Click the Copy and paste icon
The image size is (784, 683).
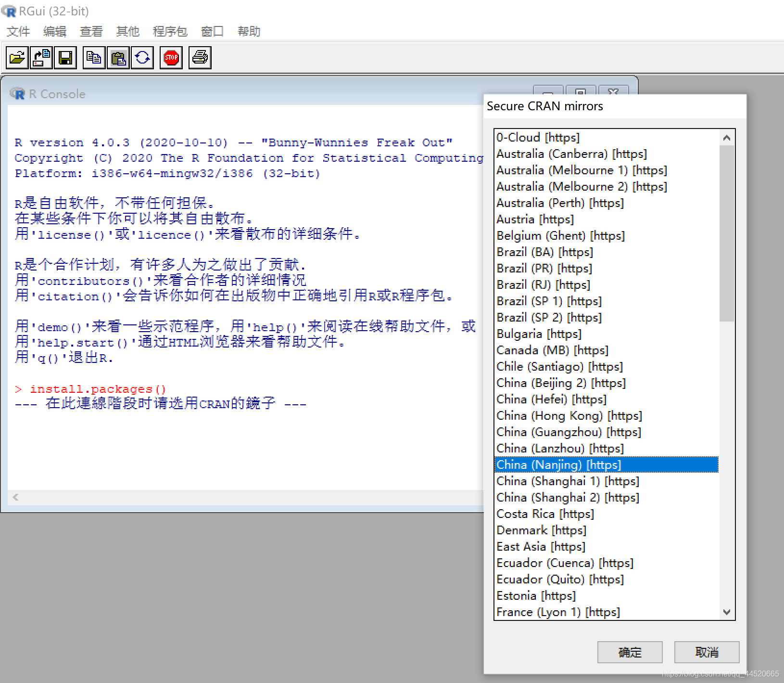pos(142,58)
